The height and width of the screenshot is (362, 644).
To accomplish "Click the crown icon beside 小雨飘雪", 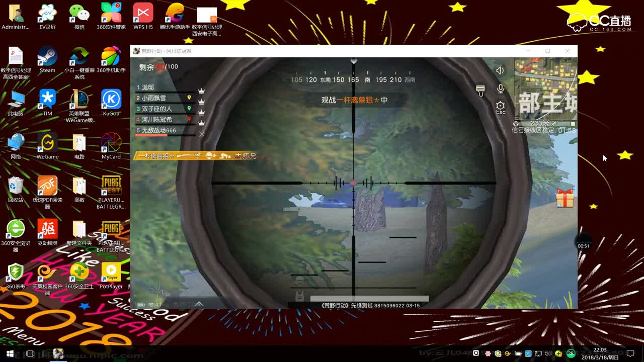I will (x=201, y=102).
